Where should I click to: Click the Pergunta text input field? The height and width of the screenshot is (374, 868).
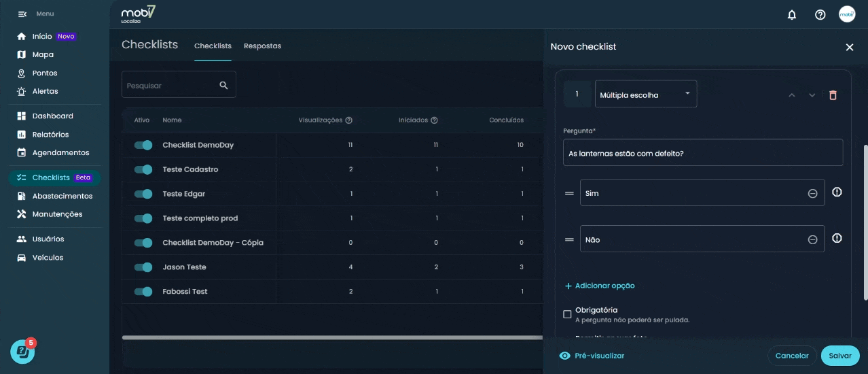pos(702,153)
